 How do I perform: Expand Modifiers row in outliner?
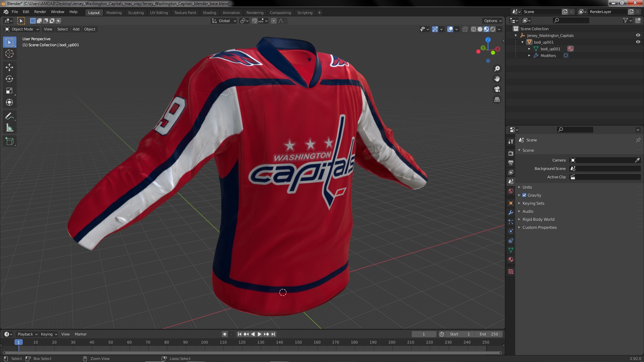point(529,56)
